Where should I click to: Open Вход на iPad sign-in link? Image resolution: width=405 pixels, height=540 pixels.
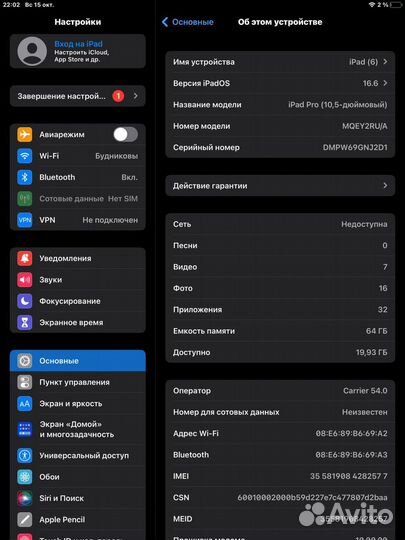(x=79, y=44)
